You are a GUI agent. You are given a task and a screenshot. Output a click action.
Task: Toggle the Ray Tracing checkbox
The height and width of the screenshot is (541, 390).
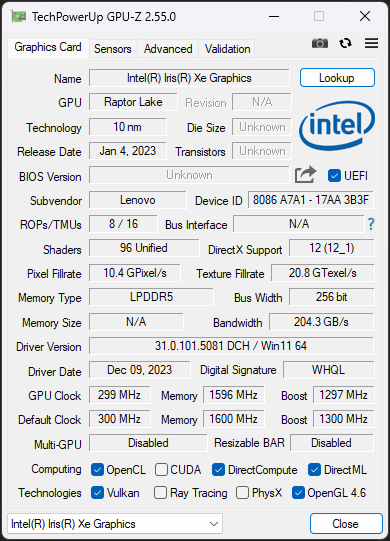coord(160,493)
